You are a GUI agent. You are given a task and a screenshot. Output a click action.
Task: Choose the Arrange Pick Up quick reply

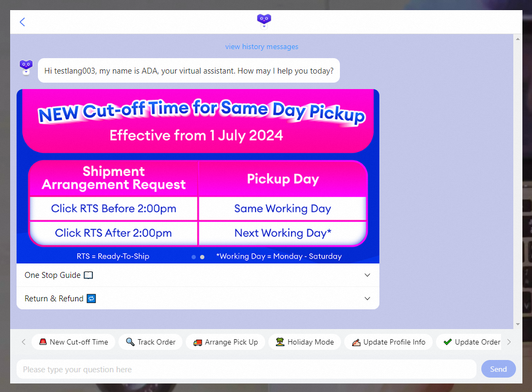point(225,342)
